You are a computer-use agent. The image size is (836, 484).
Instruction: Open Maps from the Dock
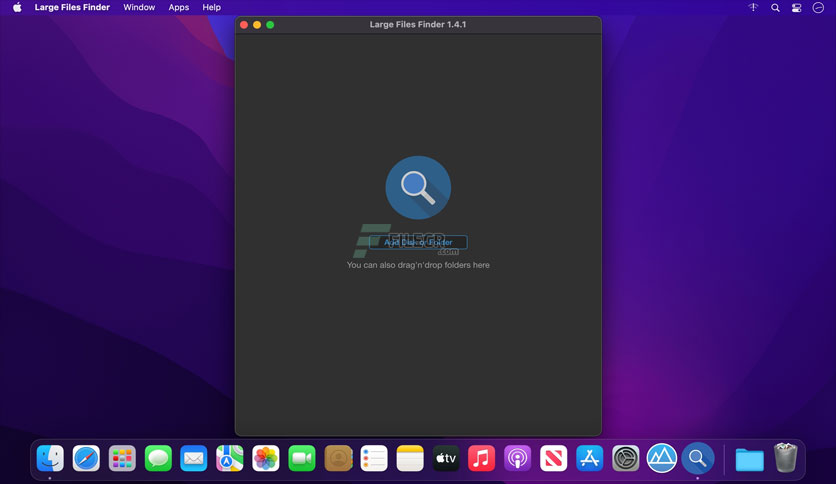pos(230,458)
